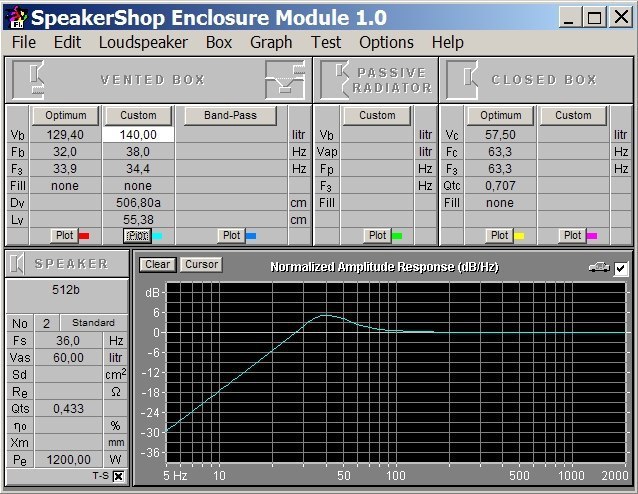This screenshot has height=494, width=638.
Task: Click the Qts value 0,433
Action: click(x=68, y=409)
